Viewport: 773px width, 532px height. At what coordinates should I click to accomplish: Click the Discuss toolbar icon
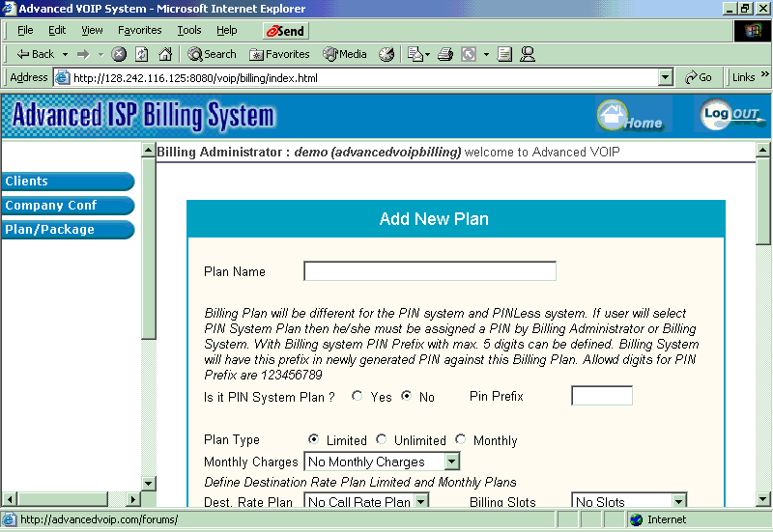tap(504, 54)
